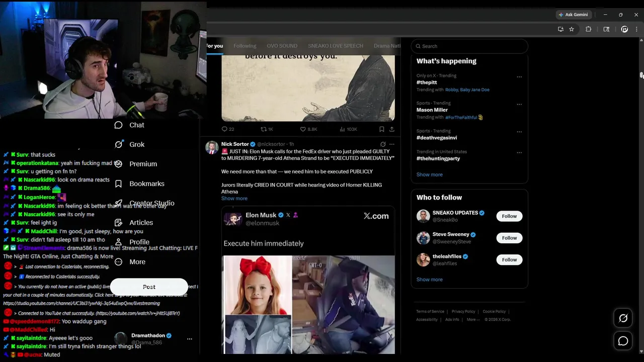644x362 pixels.
Task: Open girl with red bow photo
Action: pos(257,285)
